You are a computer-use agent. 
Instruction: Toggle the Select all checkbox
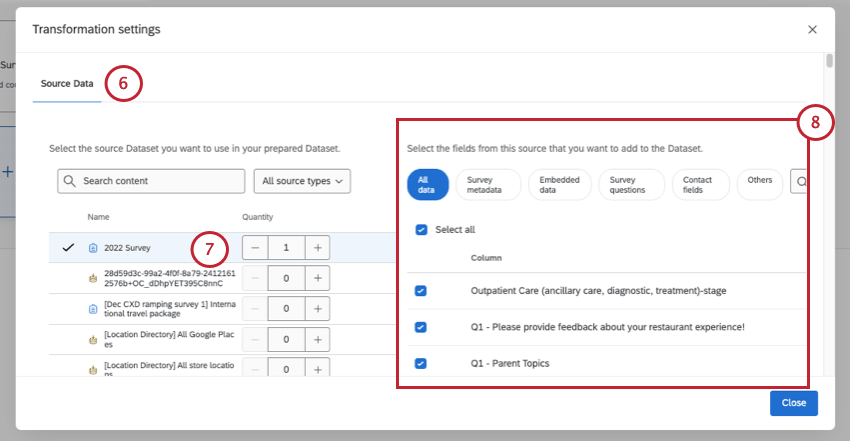[421, 230]
